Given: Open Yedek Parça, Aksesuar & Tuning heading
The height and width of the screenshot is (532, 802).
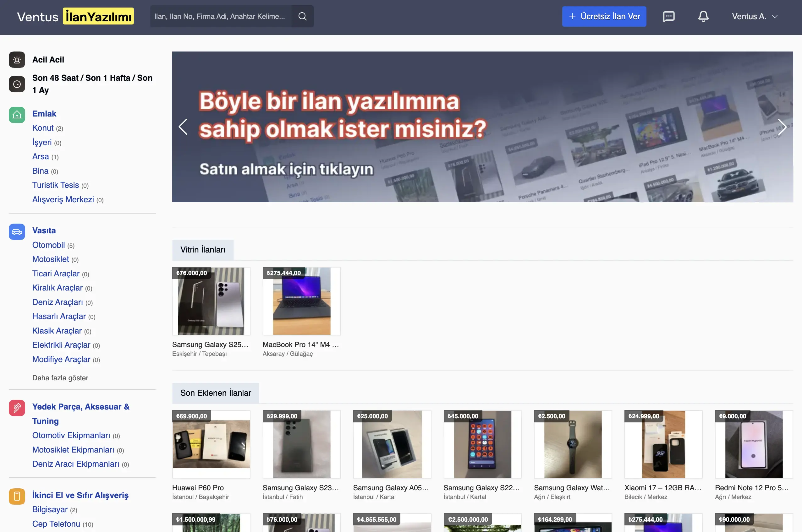Looking at the screenshot, I should (81, 414).
